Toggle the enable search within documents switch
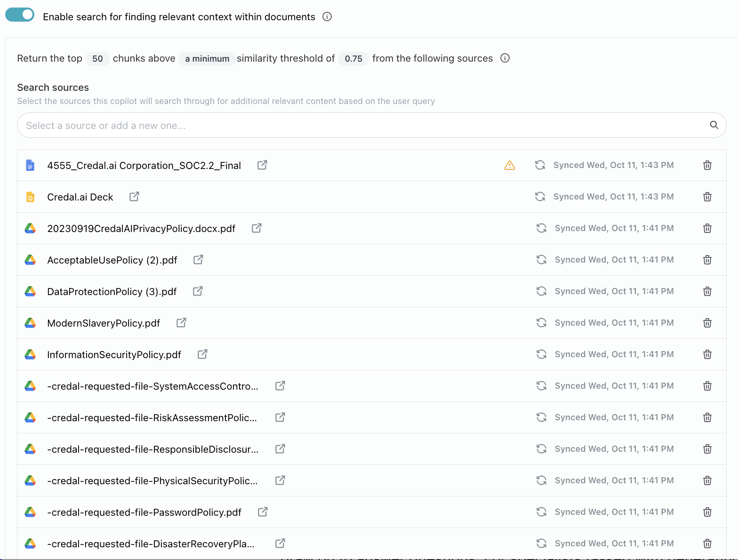The width and height of the screenshot is (738, 560). [x=20, y=15]
